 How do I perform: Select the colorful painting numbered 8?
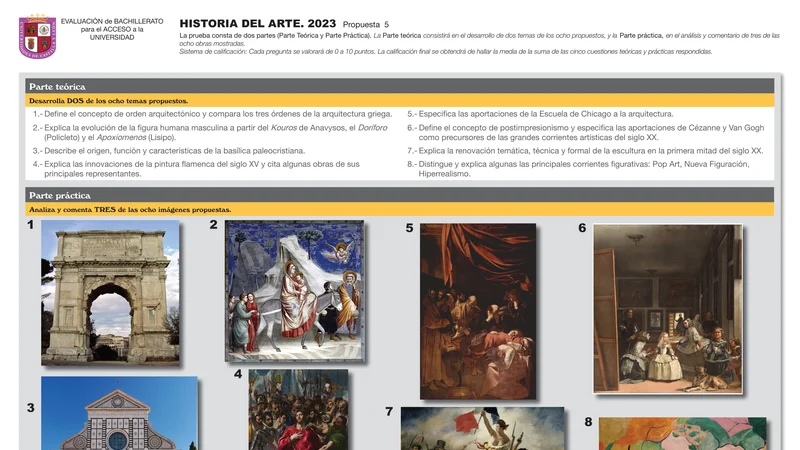click(682, 434)
